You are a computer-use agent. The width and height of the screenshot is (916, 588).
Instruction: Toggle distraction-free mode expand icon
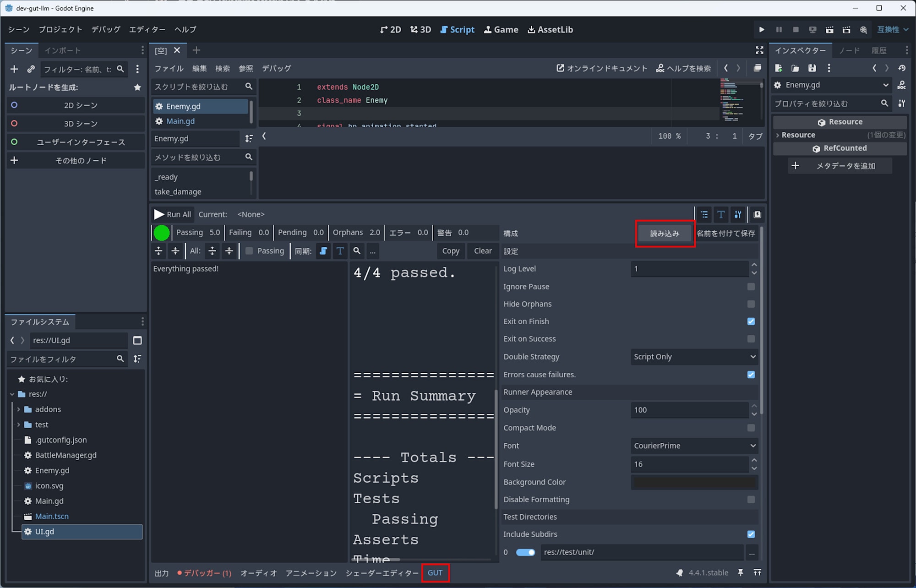point(759,50)
